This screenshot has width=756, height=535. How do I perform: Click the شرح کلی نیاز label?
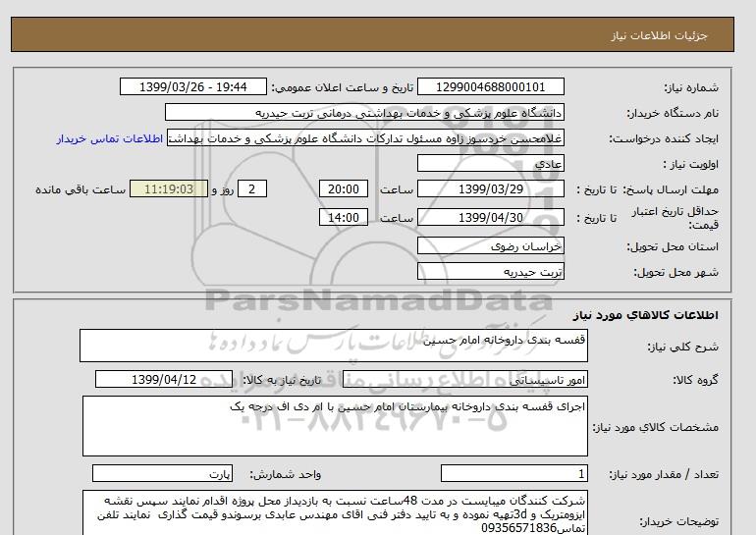coord(682,347)
